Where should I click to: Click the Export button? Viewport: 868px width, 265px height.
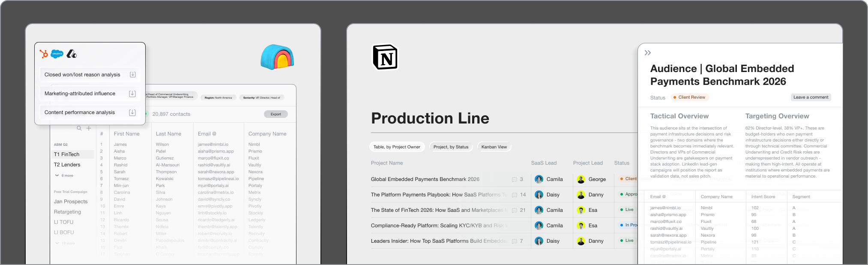[x=276, y=114]
